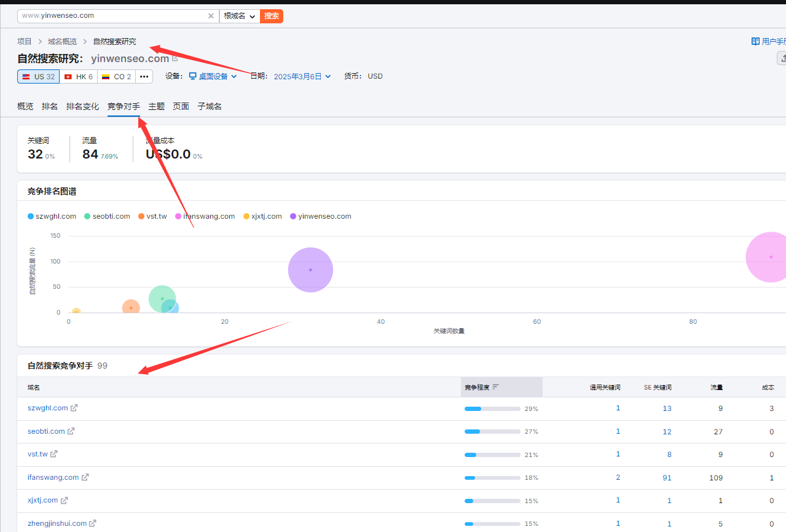The image size is (786, 532).
Task: Click sort icon in 竞争程度 column header
Action: click(x=495, y=387)
